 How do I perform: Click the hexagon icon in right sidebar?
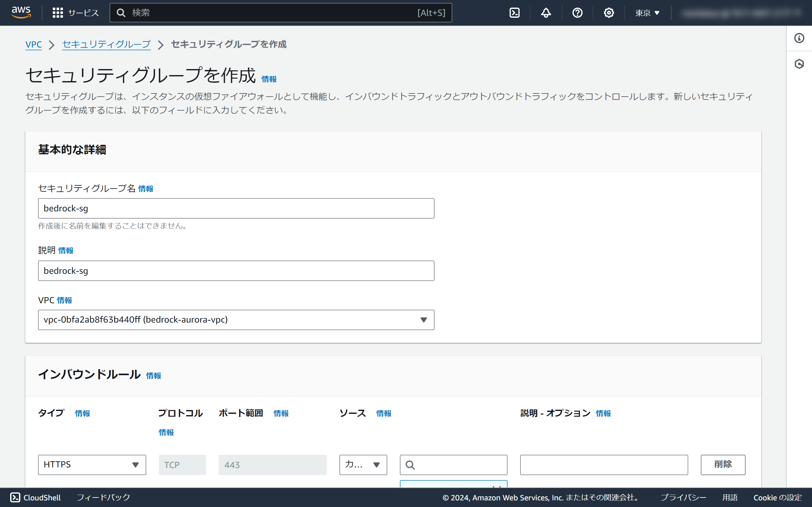click(x=799, y=64)
